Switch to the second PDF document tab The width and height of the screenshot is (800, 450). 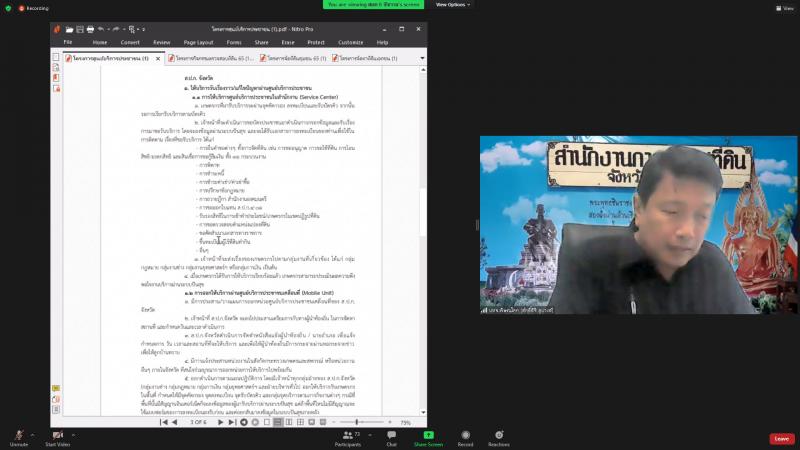(x=211, y=59)
